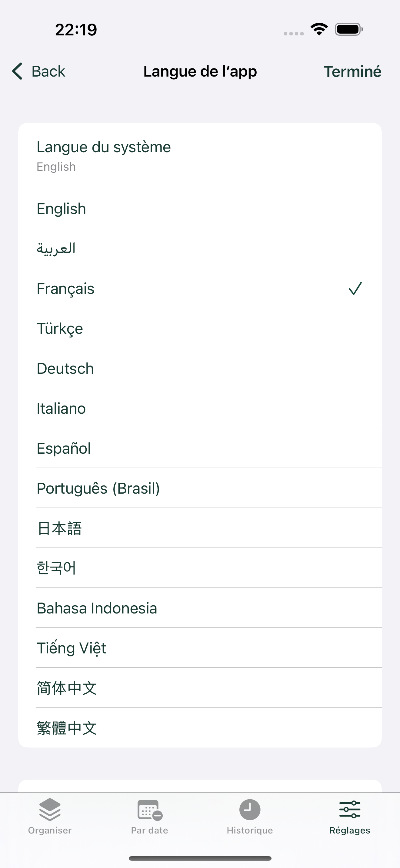Screen dimensions: 400x868
Task: Tap the back chevron arrow icon
Action: [x=17, y=71]
